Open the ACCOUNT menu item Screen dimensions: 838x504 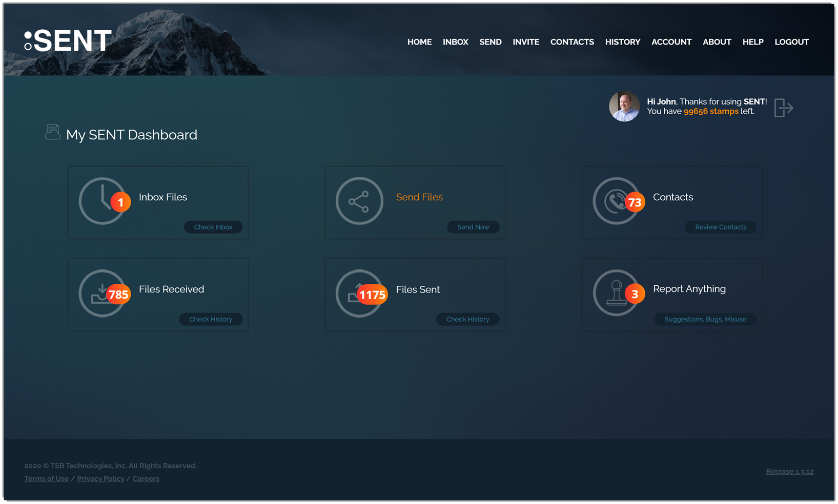tap(671, 42)
